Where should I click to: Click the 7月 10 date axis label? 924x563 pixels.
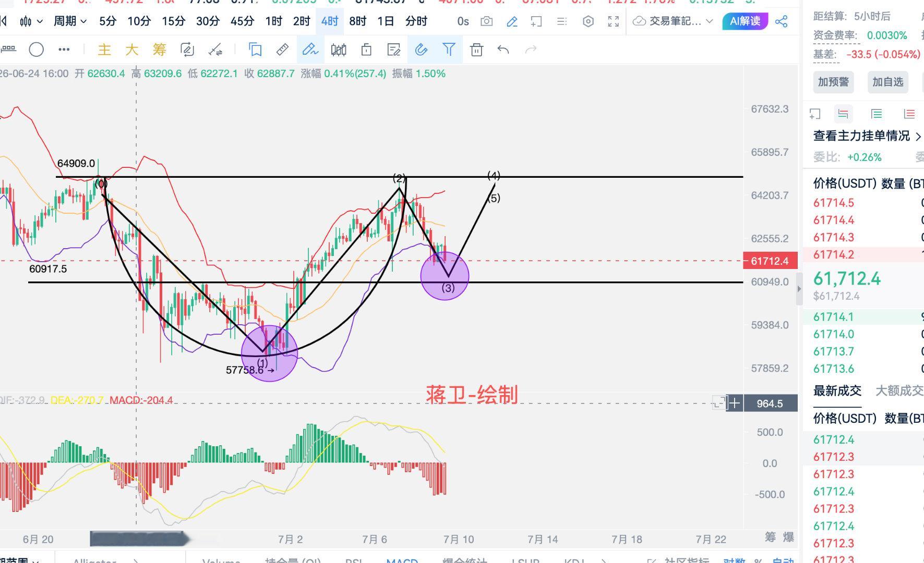[x=459, y=539]
